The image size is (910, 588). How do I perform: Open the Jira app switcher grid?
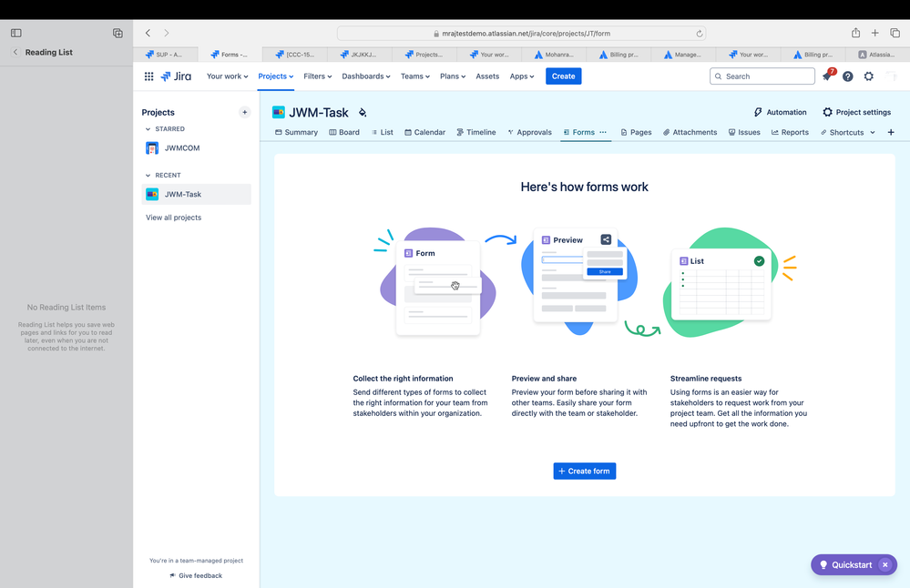(x=148, y=76)
